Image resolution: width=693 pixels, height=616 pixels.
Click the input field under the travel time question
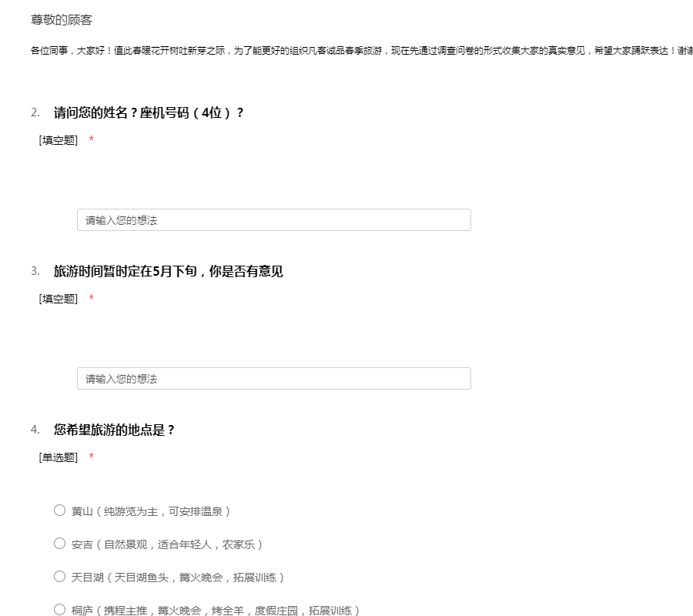point(273,379)
